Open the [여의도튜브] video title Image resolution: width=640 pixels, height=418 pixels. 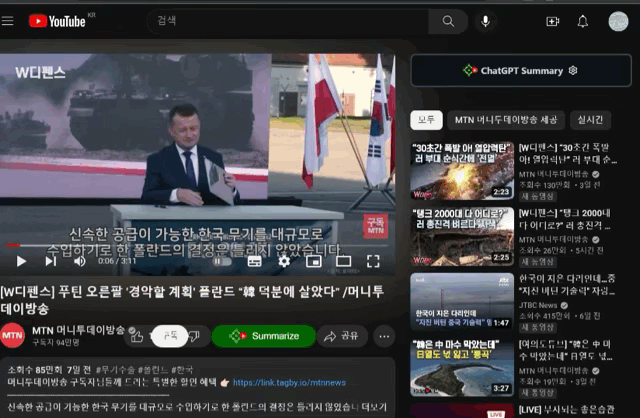[566, 350]
